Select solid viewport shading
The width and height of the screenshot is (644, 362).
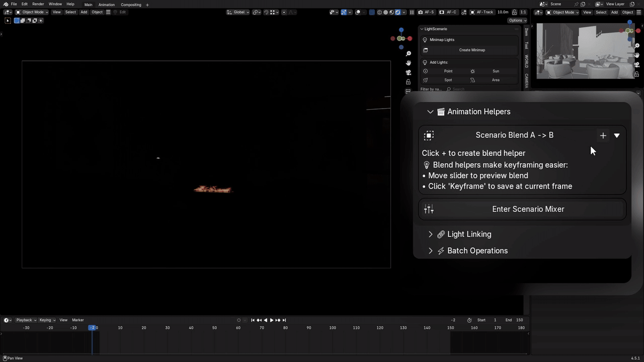coord(385,12)
